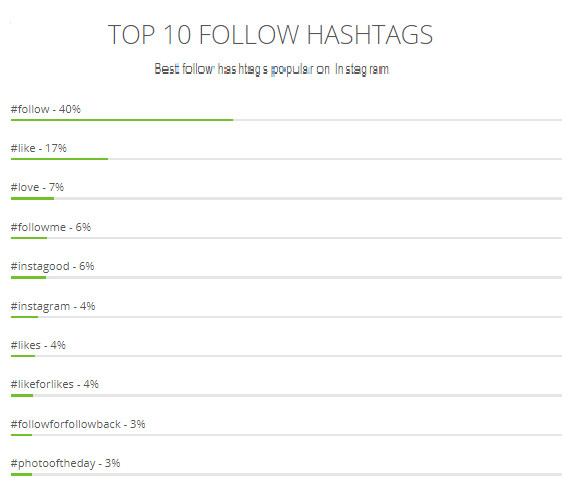572x494 pixels.
Task: Open the #followforfollowback - 3% label
Action: (x=78, y=424)
